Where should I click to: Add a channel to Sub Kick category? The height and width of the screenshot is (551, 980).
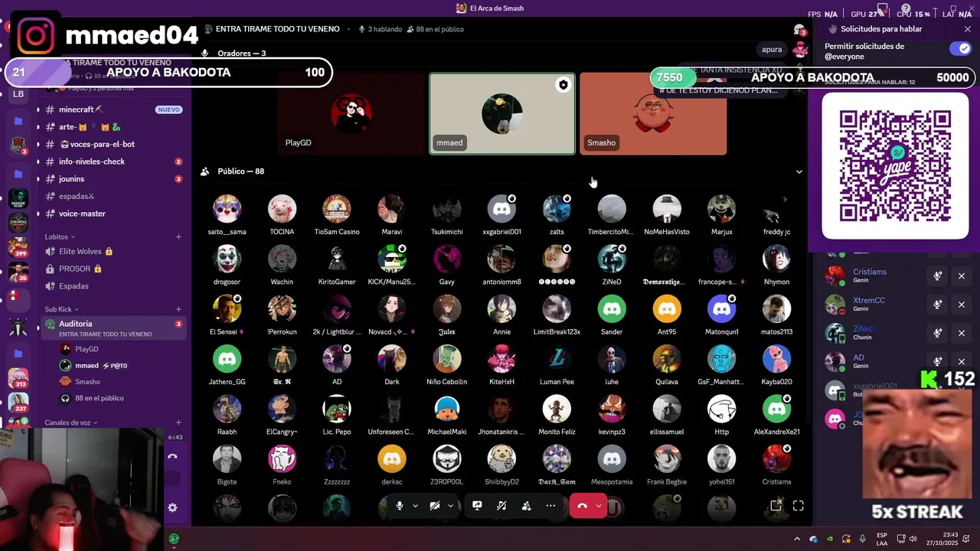178,309
